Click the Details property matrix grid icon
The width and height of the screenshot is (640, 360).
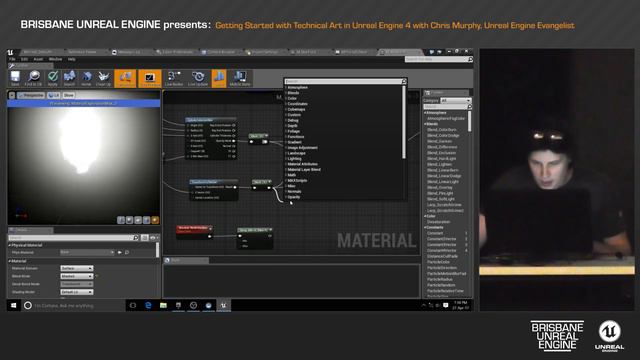144,238
